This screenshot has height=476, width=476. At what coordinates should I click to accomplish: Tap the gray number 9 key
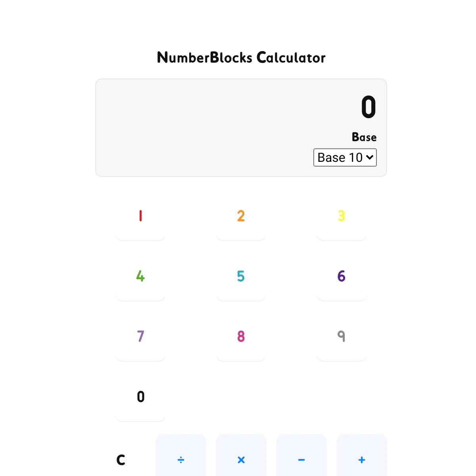coord(342,337)
